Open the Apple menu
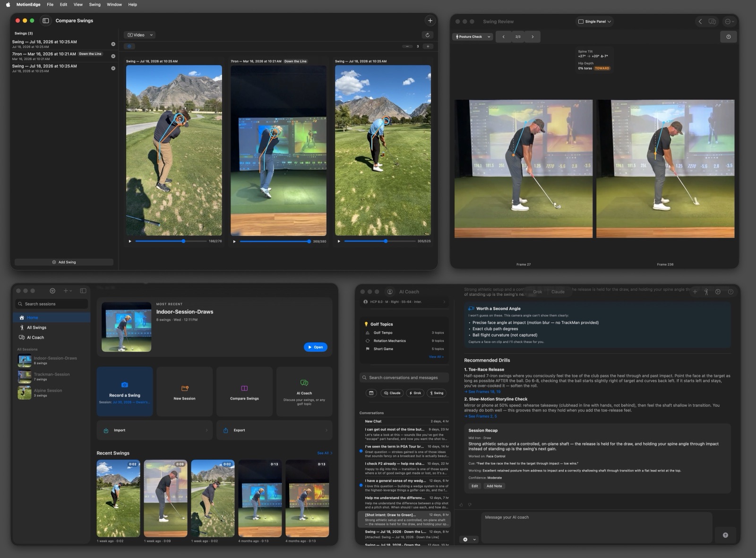The height and width of the screenshot is (558, 756). click(x=8, y=5)
